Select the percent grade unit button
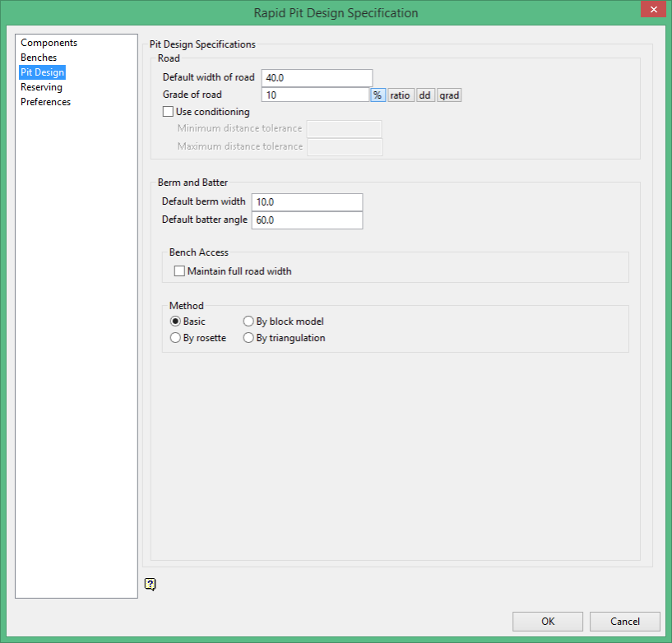Image resolution: width=672 pixels, height=643 pixels. (378, 95)
